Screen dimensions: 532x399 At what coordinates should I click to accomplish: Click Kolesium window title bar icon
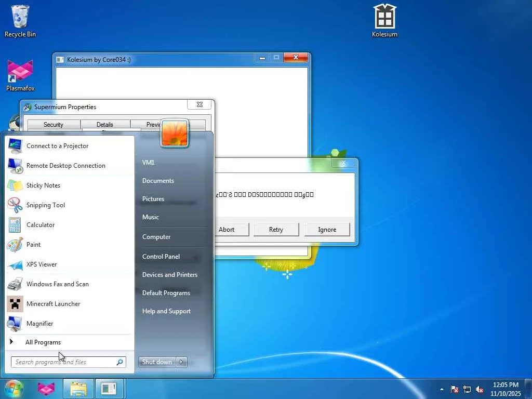(x=60, y=60)
